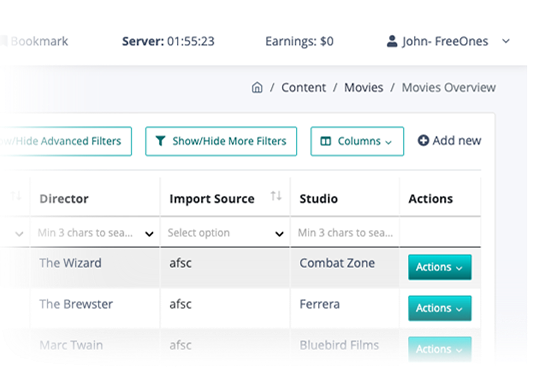Click the Hide Advanced Filters button
This screenshot has width=558, height=379.
pos(66,141)
